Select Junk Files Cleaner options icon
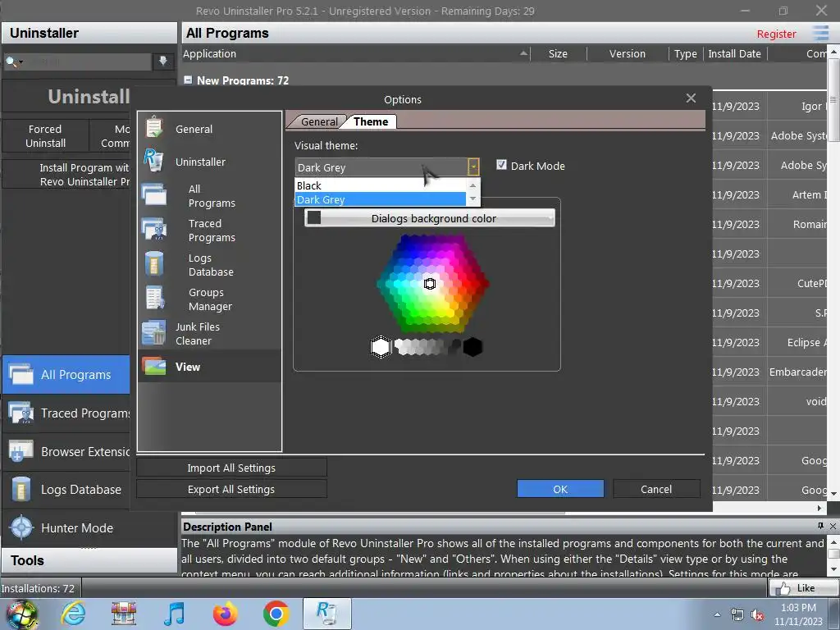The image size is (840, 630). pos(153,333)
